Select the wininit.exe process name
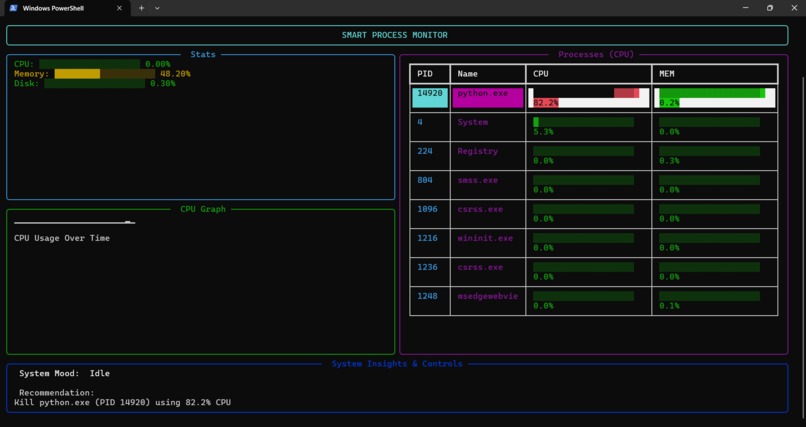 [x=485, y=238]
